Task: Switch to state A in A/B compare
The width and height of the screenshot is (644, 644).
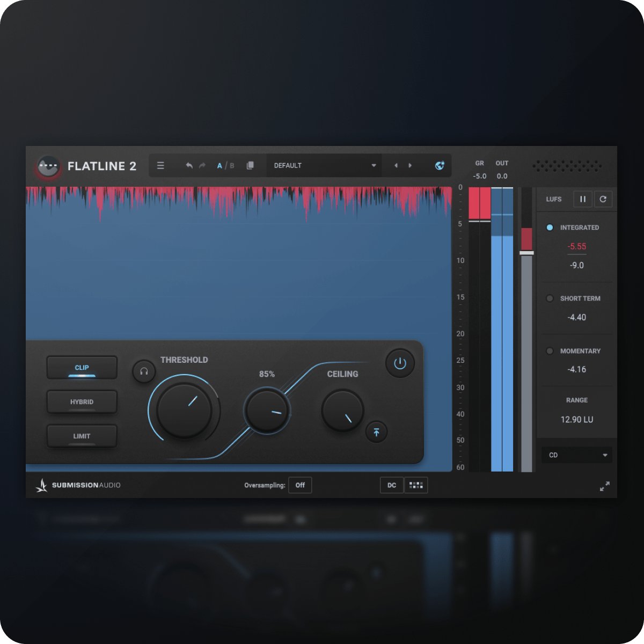Action: point(219,166)
